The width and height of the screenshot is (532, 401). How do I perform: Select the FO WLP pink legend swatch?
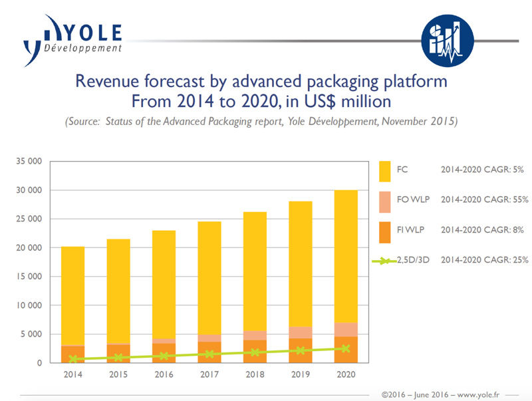[x=392, y=200]
